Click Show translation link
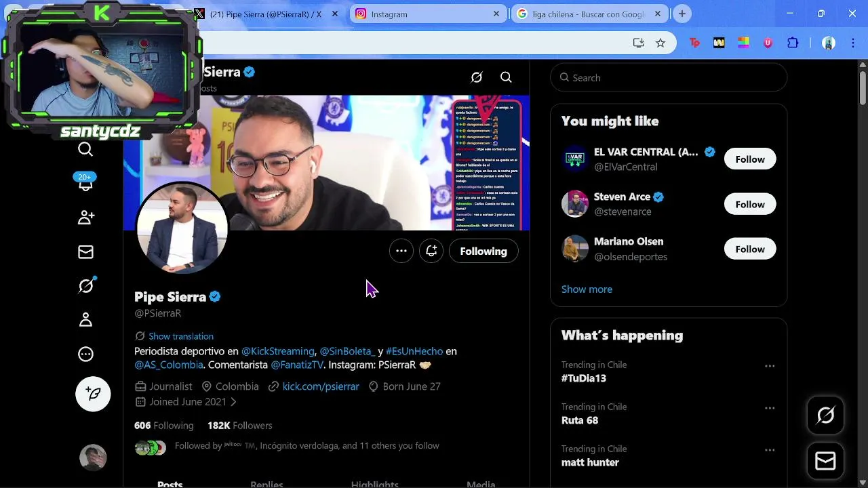 pyautogui.click(x=181, y=336)
